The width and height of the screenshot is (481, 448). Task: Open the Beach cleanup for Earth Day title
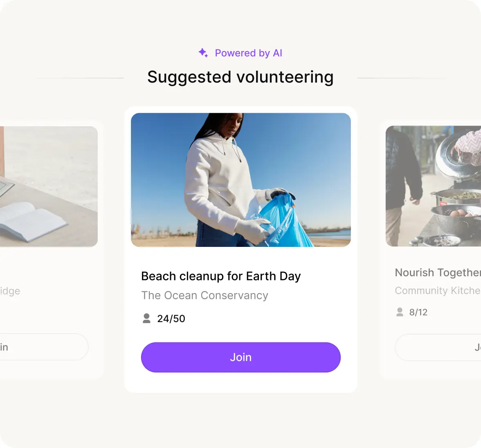221,276
